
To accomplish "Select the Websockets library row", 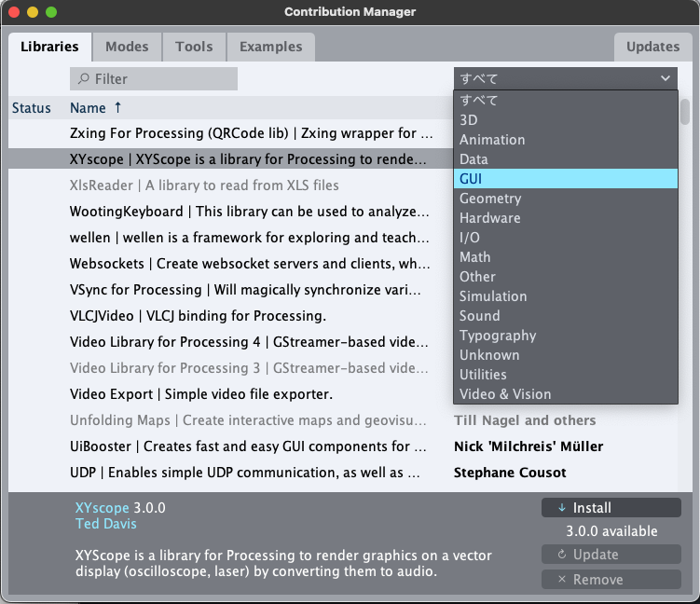I will point(250,264).
